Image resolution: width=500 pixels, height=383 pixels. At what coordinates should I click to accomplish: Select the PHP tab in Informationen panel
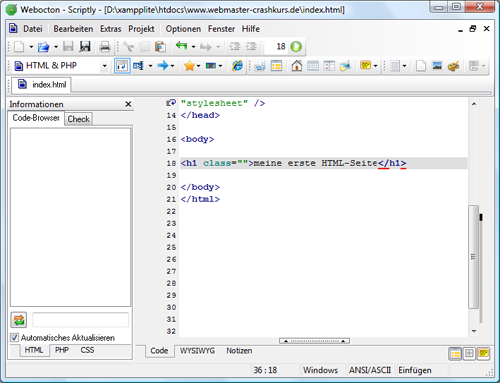[x=62, y=350]
